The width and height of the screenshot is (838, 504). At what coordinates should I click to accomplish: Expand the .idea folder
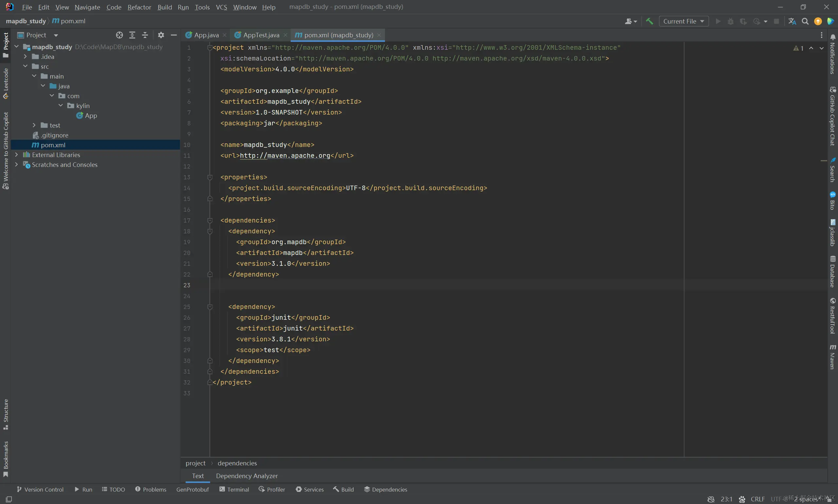(x=25, y=57)
